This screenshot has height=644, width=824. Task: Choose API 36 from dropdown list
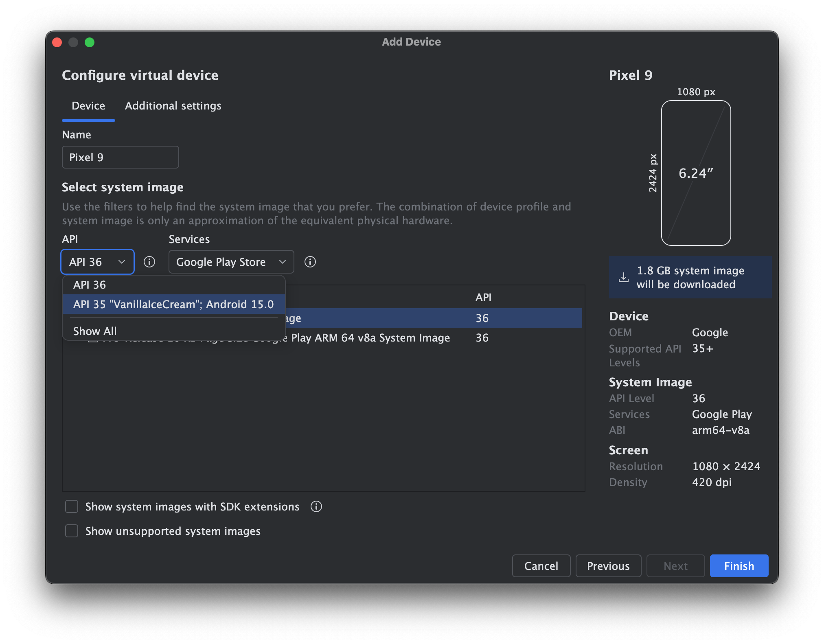[x=90, y=285]
